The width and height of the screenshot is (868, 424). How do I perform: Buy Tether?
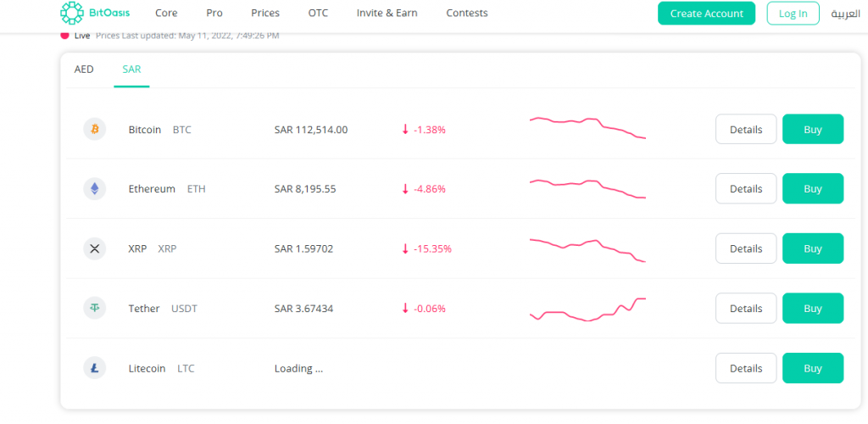pyautogui.click(x=813, y=309)
